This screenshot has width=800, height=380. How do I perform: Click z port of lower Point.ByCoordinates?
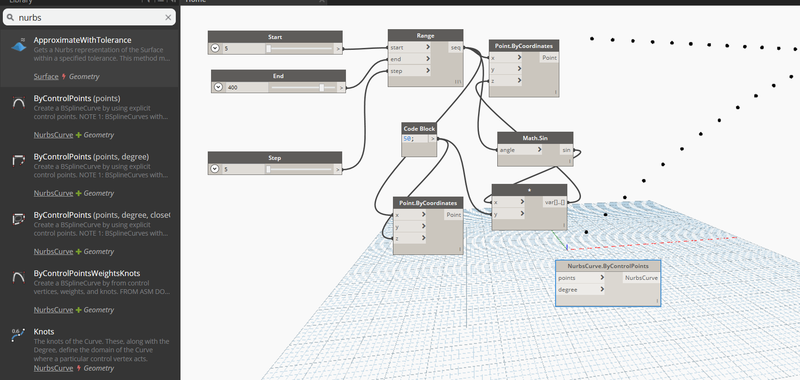(x=410, y=238)
